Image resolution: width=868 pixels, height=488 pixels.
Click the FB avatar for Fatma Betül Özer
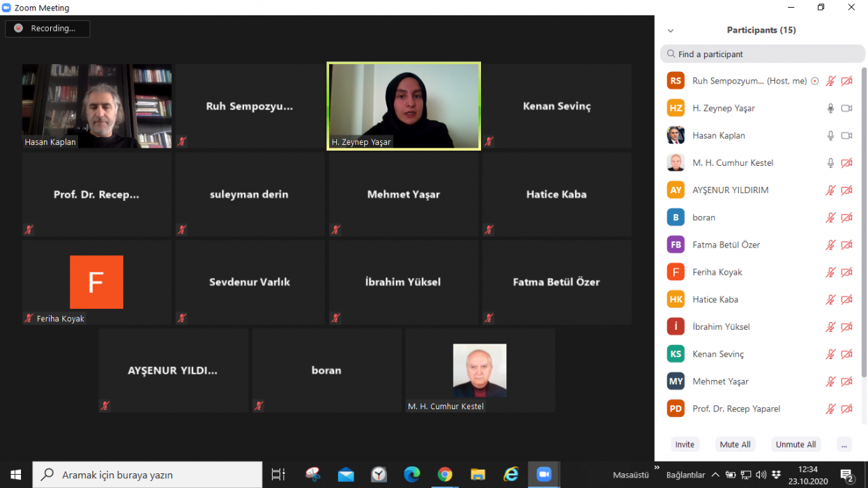[x=676, y=245]
